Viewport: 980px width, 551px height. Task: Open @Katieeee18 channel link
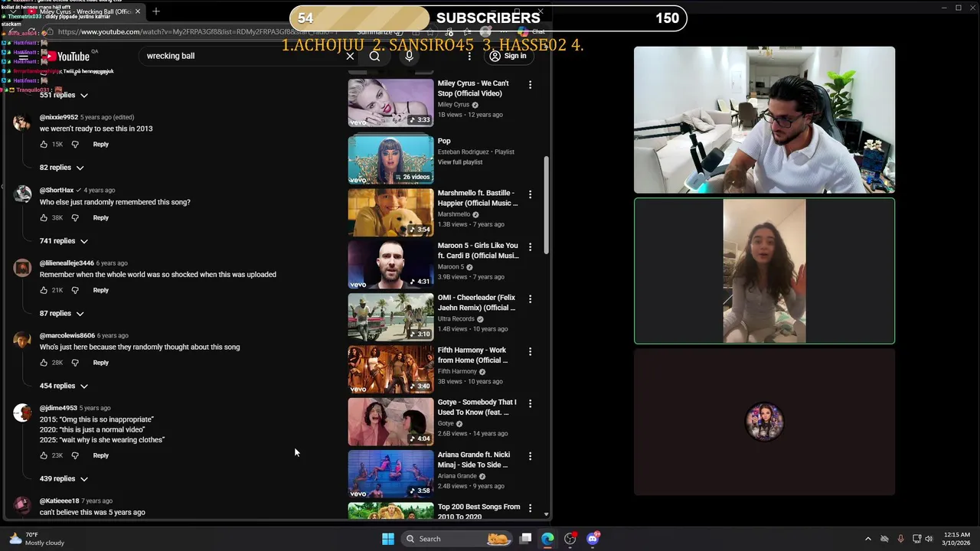click(59, 500)
